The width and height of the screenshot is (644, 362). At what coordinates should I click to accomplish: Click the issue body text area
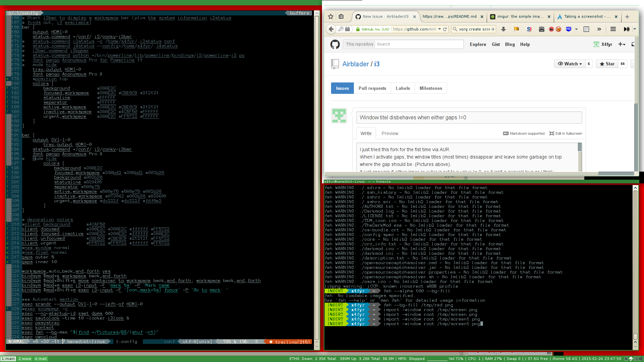pos(467,157)
